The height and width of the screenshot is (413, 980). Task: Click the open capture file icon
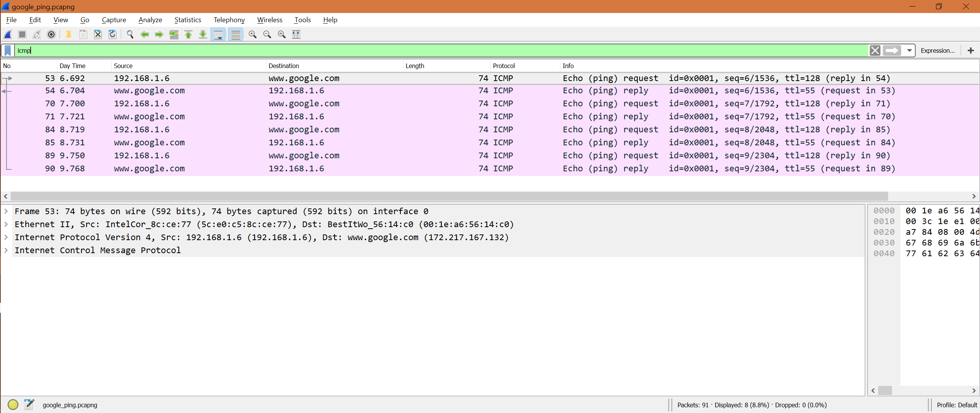coord(67,34)
